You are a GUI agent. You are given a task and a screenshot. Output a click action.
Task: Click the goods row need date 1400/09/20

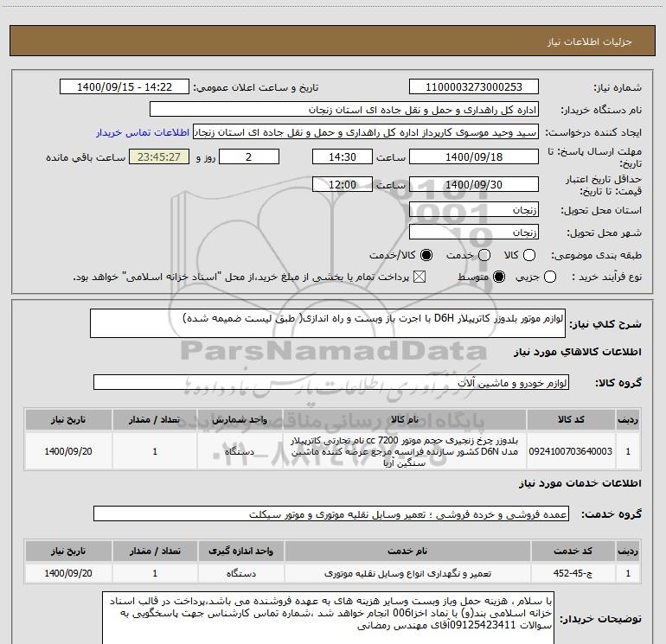point(68,451)
